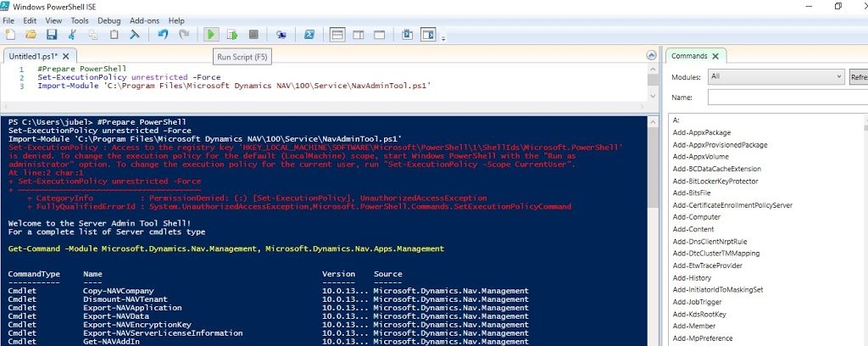
Task: Open the Tools menu
Action: (80, 20)
